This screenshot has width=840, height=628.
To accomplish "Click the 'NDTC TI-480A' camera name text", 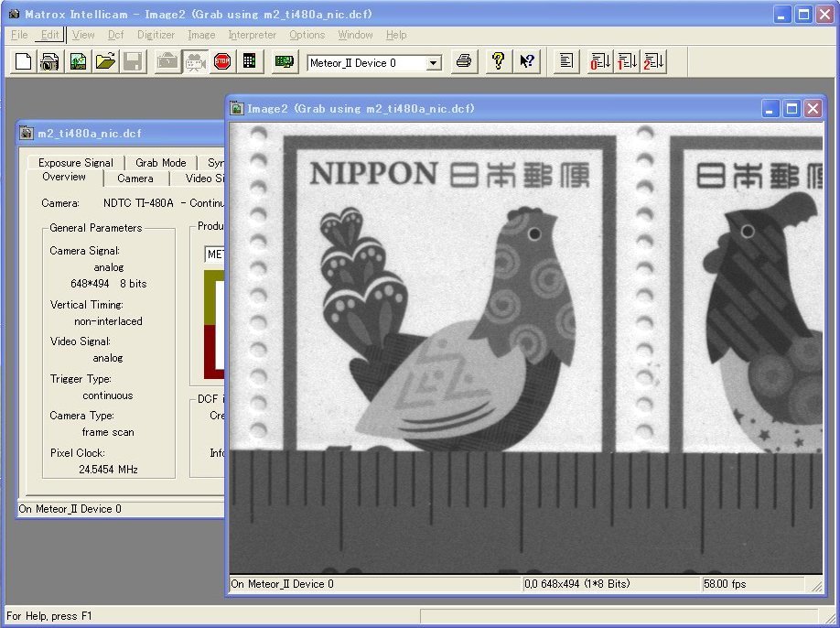I will click(x=138, y=203).
